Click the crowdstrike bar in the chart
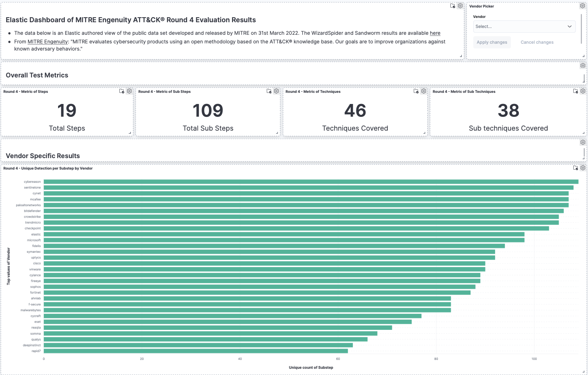This screenshot has width=588, height=375. [301, 217]
